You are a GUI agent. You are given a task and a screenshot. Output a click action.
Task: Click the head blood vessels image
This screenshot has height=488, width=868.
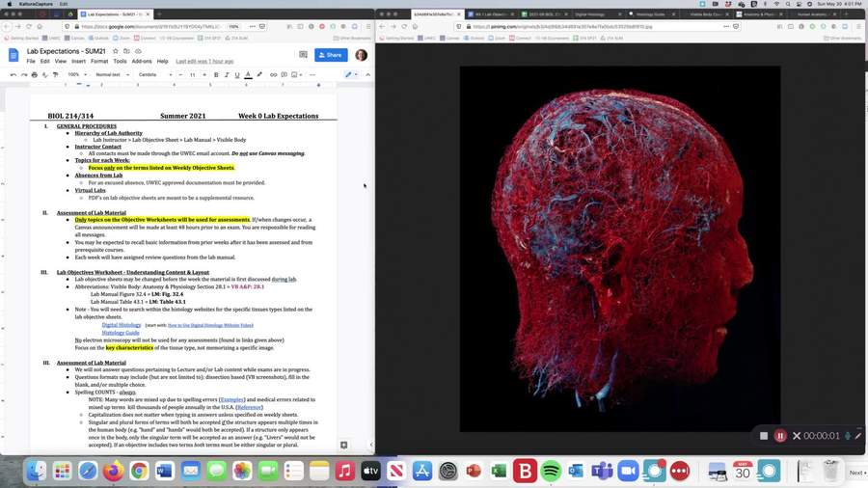(620, 249)
